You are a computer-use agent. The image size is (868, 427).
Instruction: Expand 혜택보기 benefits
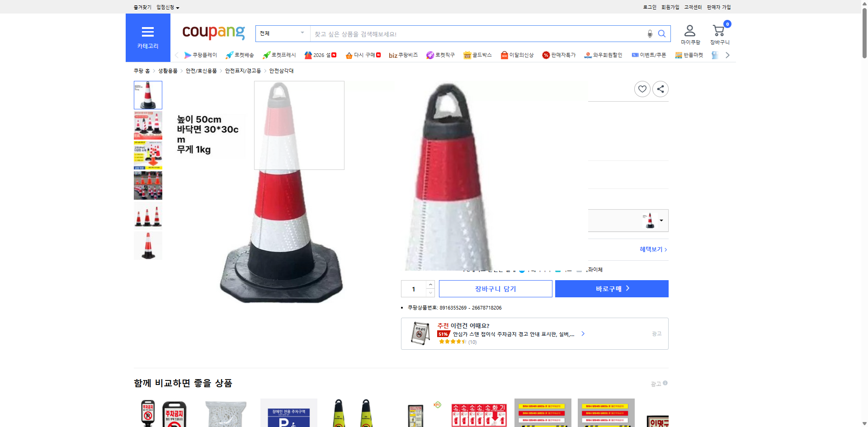click(x=653, y=249)
